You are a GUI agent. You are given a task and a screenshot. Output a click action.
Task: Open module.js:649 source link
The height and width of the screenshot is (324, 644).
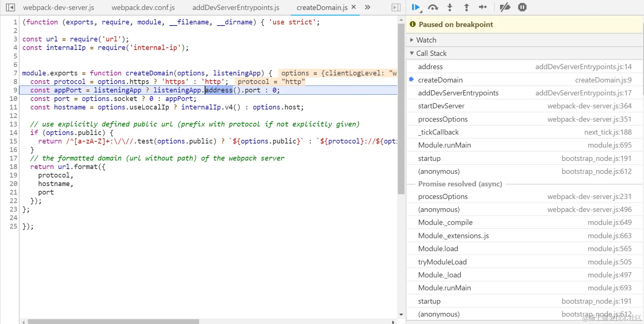[x=610, y=222]
